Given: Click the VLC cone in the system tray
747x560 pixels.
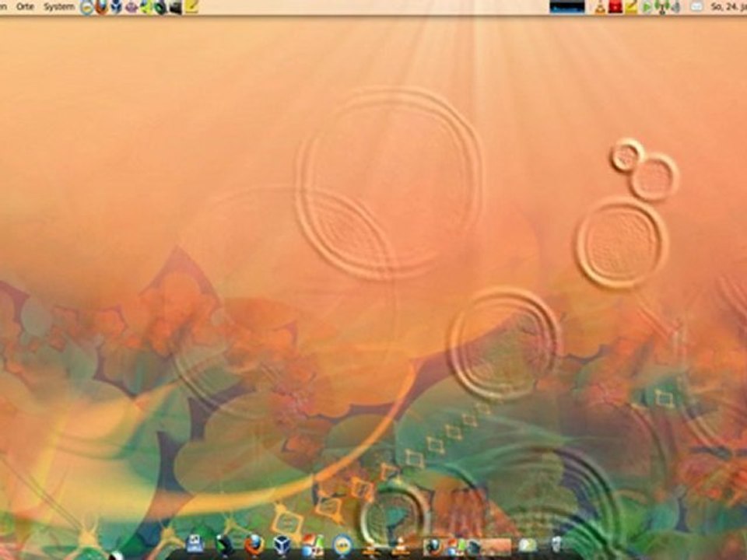Looking at the screenshot, I should (600, 7).
